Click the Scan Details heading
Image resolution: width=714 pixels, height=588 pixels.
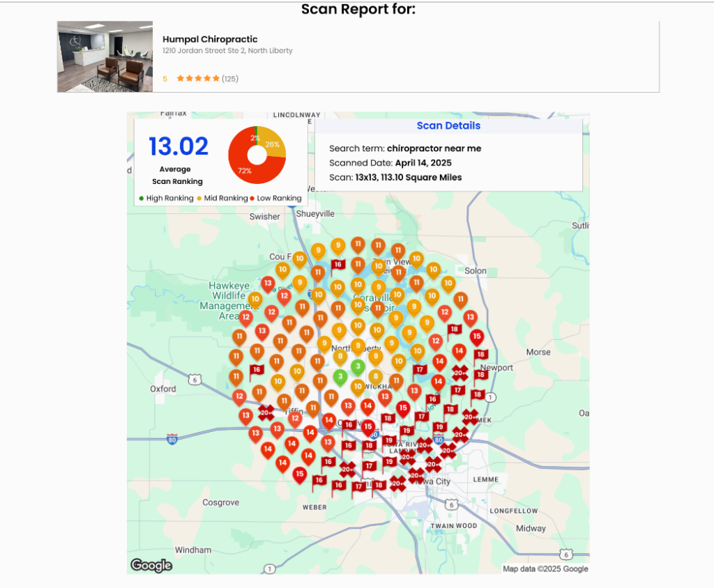[448, 126]
